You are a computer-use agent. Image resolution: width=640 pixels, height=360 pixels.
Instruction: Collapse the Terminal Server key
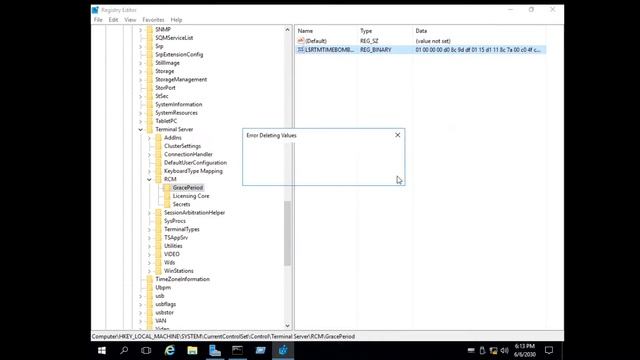(x=140, y=129)
